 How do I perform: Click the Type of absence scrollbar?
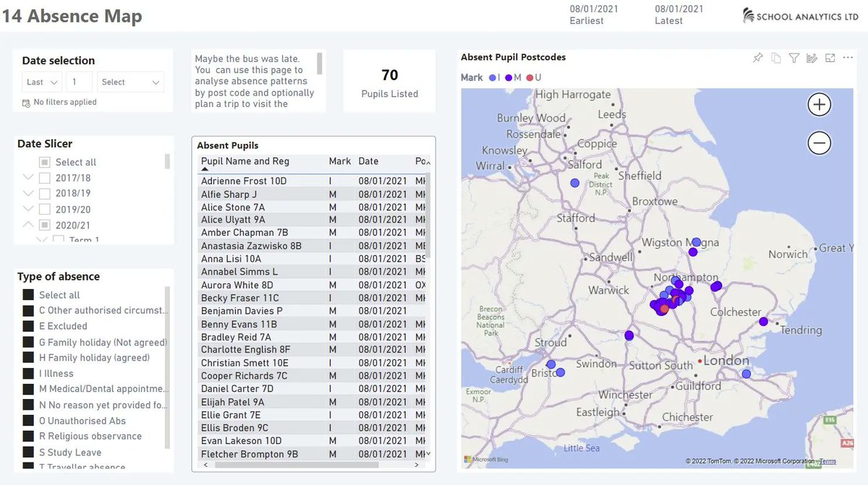pyautogui.click(x=168, y=367)
